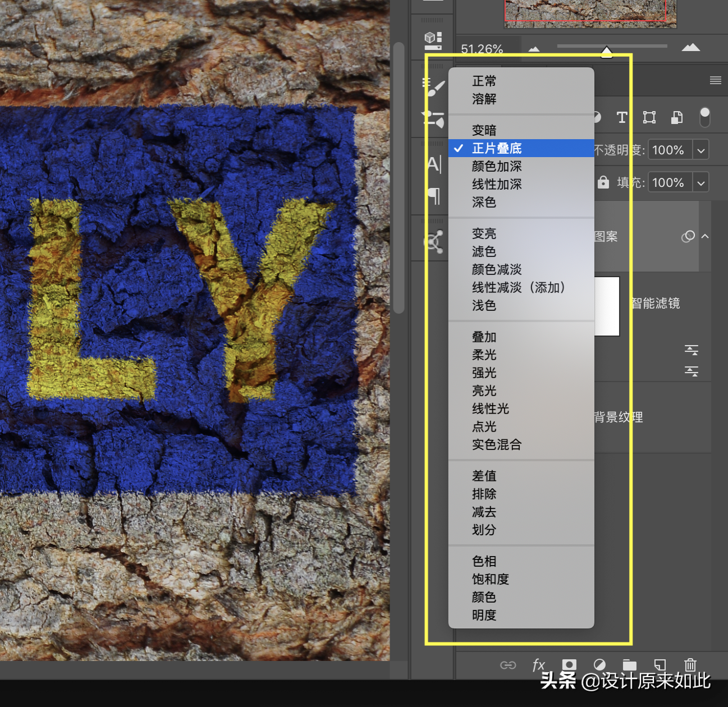Choose 划分 blend mode
The height and width of the screenshot is (707, 728).
tap(521, 530)
